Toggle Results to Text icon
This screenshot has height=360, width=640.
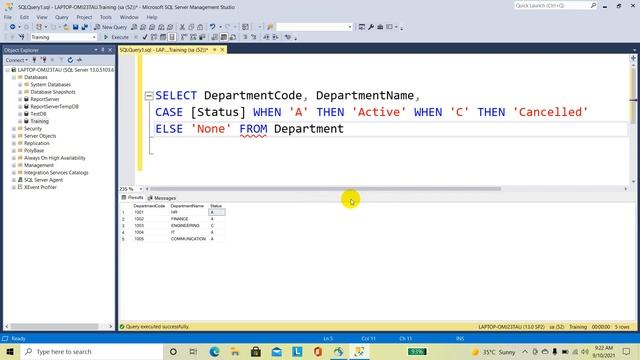pos(215,37)
